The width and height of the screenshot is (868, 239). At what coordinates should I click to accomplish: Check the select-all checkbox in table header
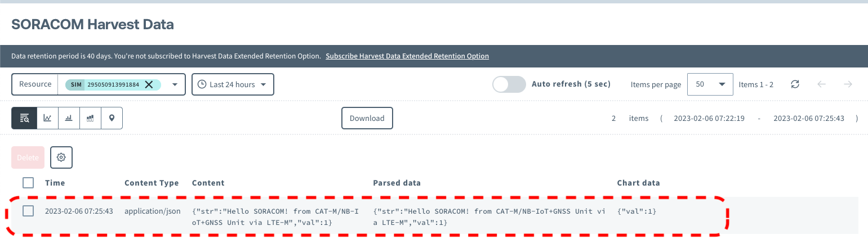click(28, 183)
